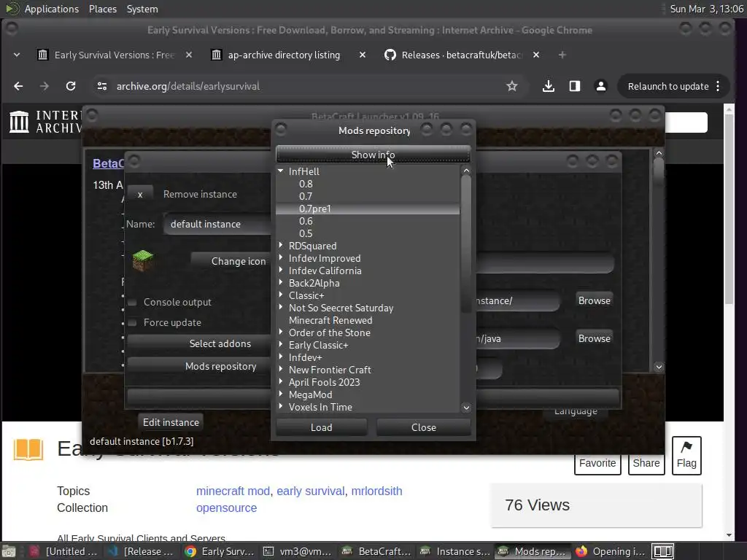Click Change icon button
The width and height of the screenshot is (747, 560).
click(x=233, y=261)
